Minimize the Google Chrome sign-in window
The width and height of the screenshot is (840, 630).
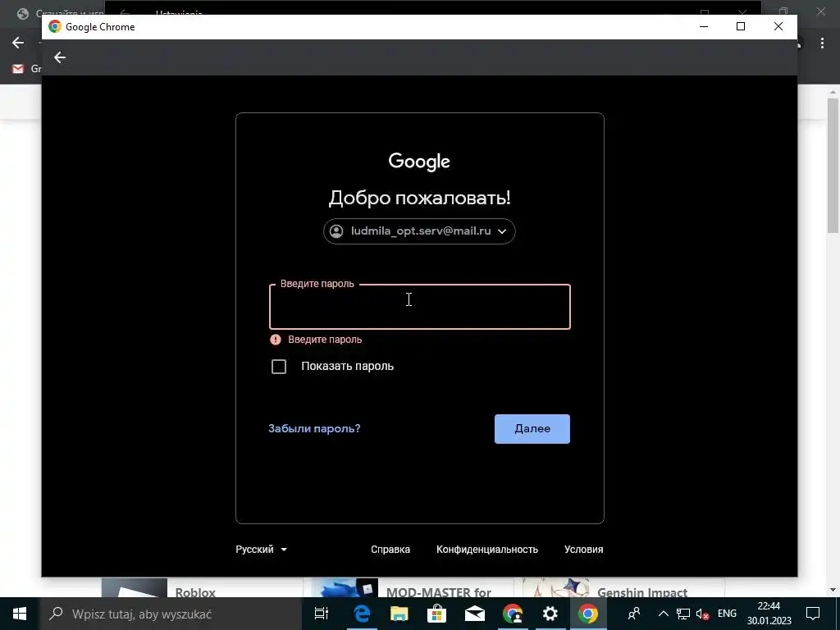pyautogui.click(x=704, y=26)
